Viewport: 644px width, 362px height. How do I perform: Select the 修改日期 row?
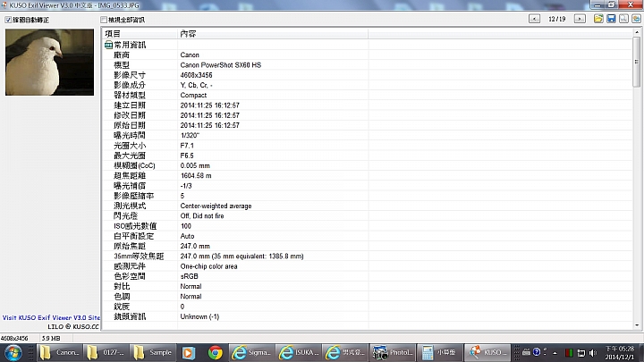(x=368, y=115)
